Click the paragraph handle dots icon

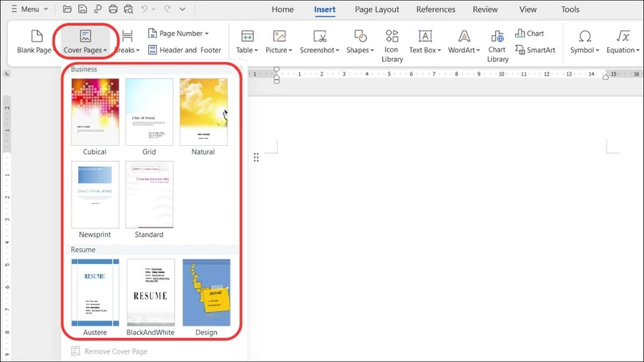(256, 157)
